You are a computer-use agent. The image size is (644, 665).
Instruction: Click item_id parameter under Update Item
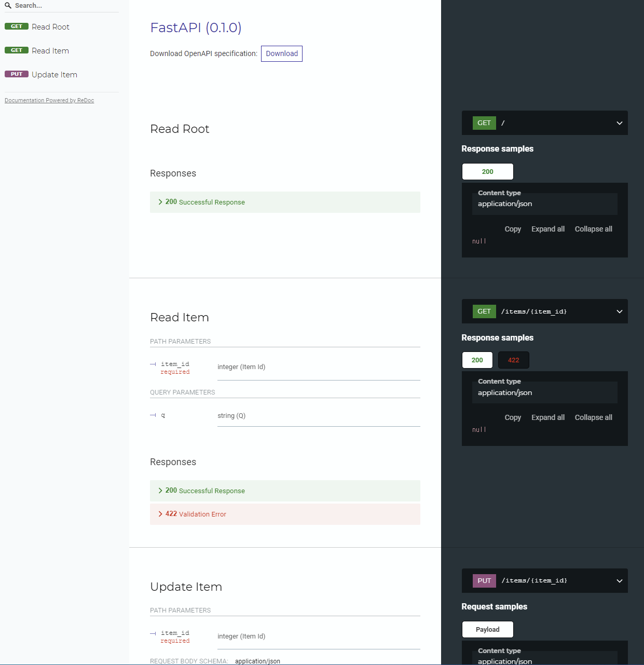pos(175,633)
